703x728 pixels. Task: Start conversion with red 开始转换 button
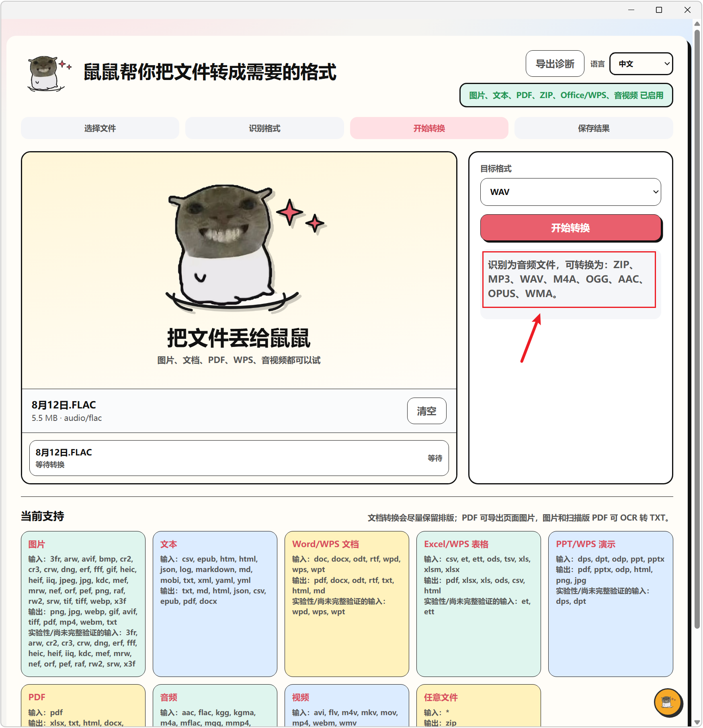coord(570,228)
